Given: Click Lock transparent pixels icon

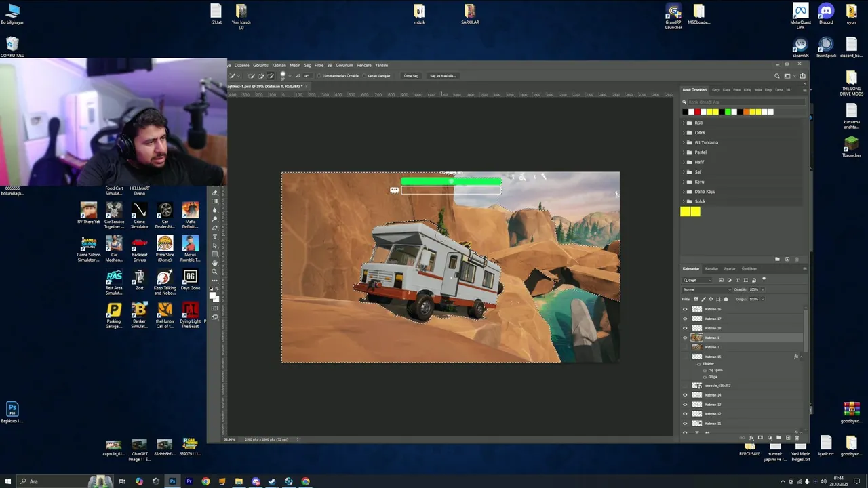Looking at the screenshot, I should coord(696,299).
